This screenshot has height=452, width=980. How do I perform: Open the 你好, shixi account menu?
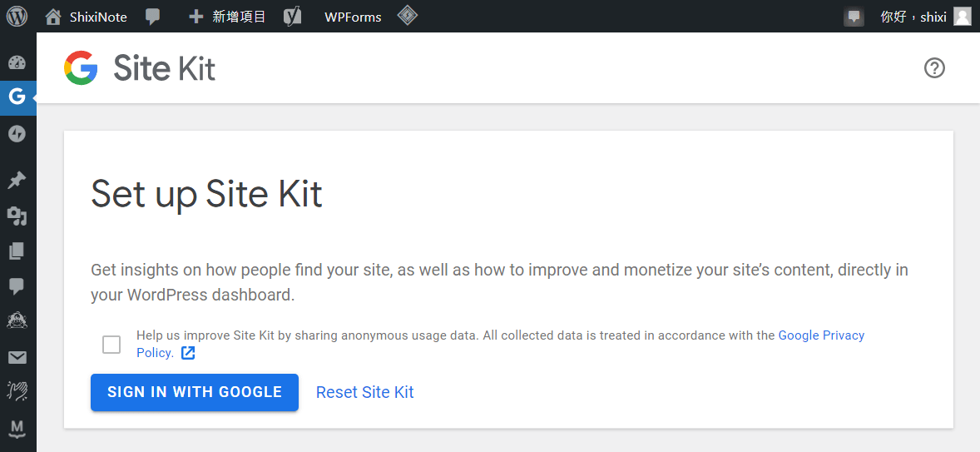pyautogui.click(x=925, y=17)
